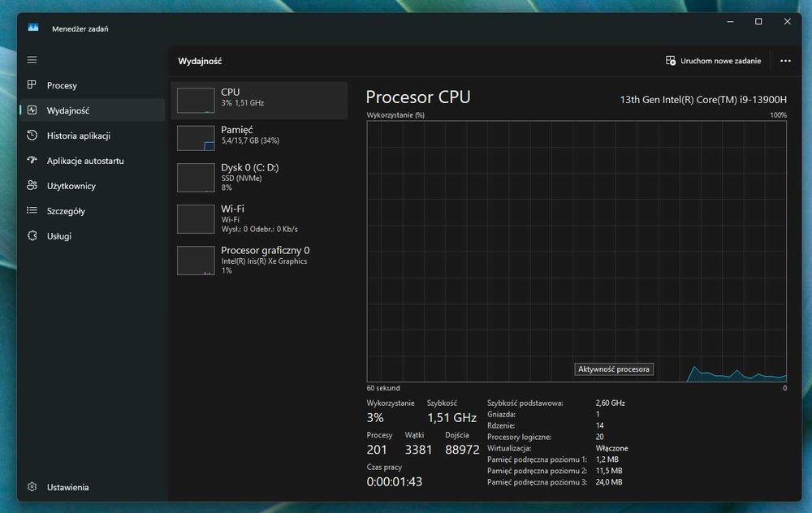
Task: Click the handles count 88972
Action: 463,450
